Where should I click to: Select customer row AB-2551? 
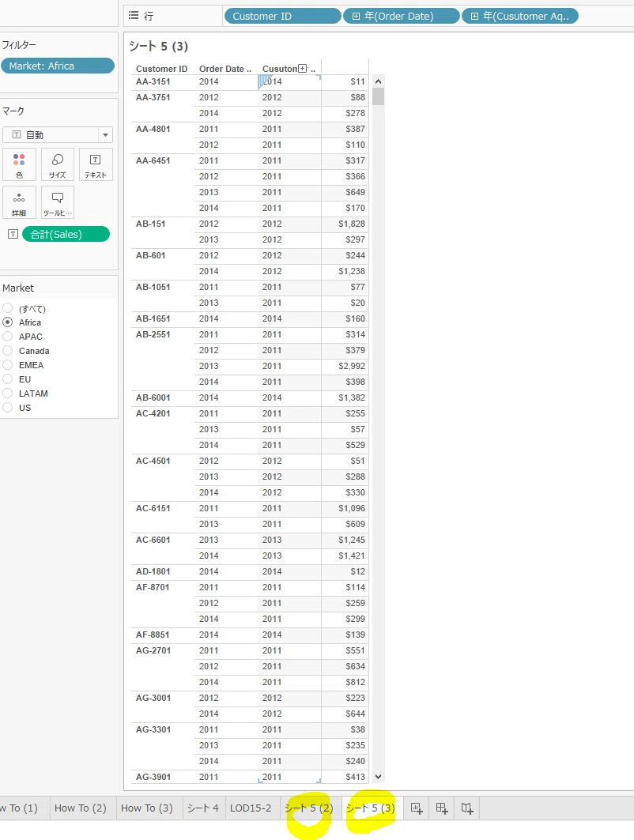[153, 334]
